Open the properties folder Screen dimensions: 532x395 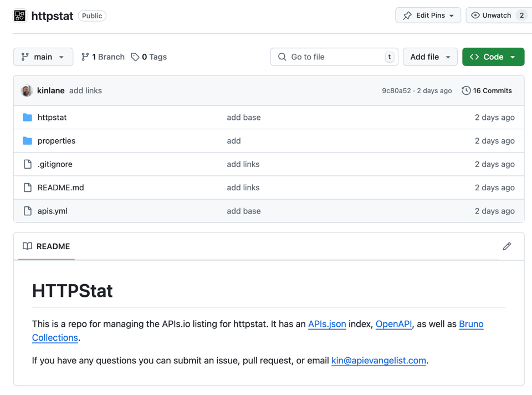point(57,141)
